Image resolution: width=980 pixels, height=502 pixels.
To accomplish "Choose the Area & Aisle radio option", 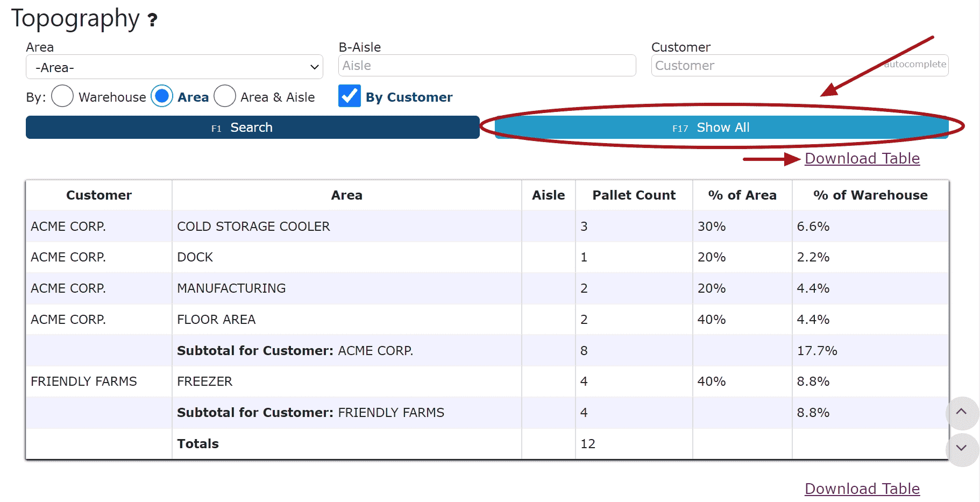I will tap(225, 96).
